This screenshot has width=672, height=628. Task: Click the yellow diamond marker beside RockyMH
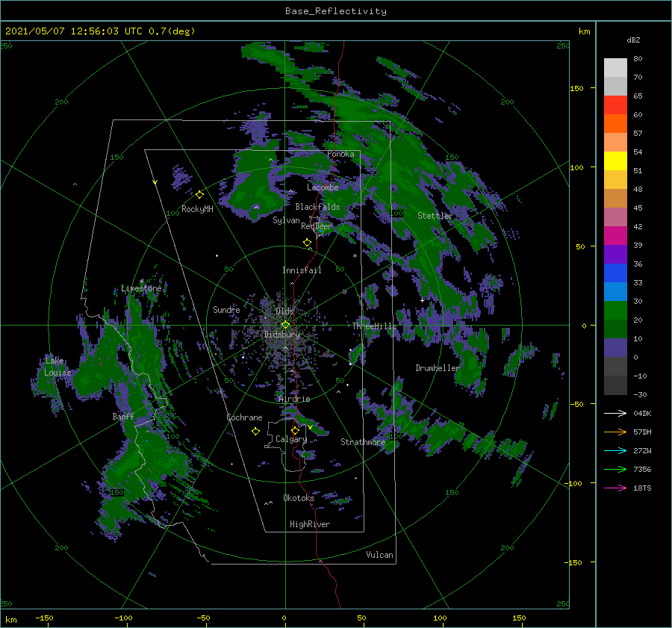pos(199,195)
